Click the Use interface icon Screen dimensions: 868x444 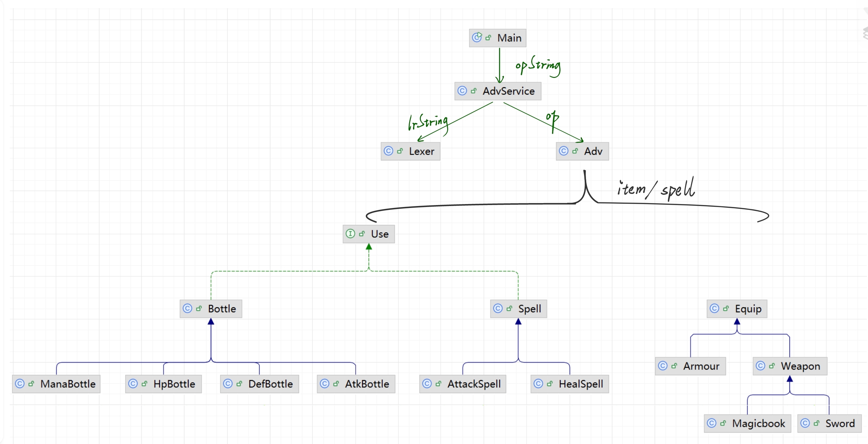(350, 234)
